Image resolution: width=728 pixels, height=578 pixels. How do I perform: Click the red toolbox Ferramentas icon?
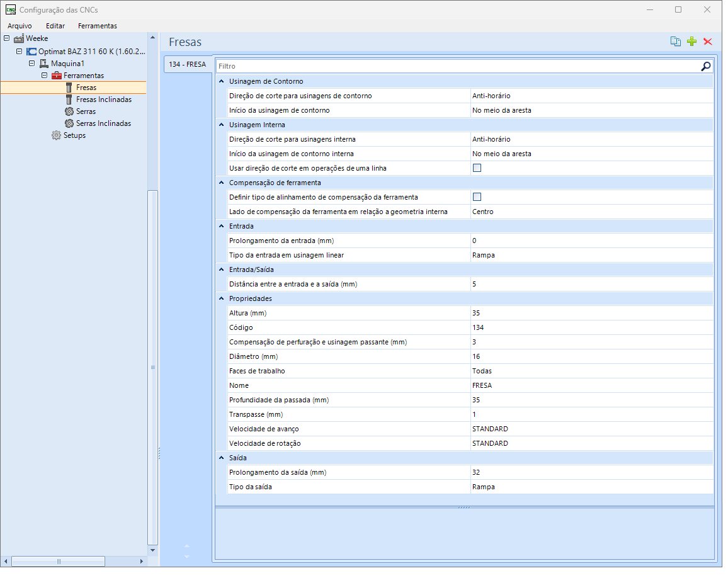57,76
